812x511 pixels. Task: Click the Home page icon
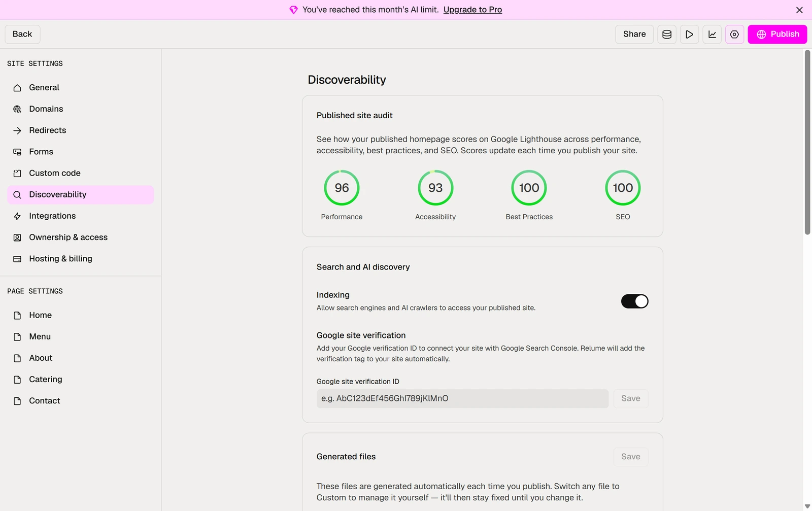17,316
